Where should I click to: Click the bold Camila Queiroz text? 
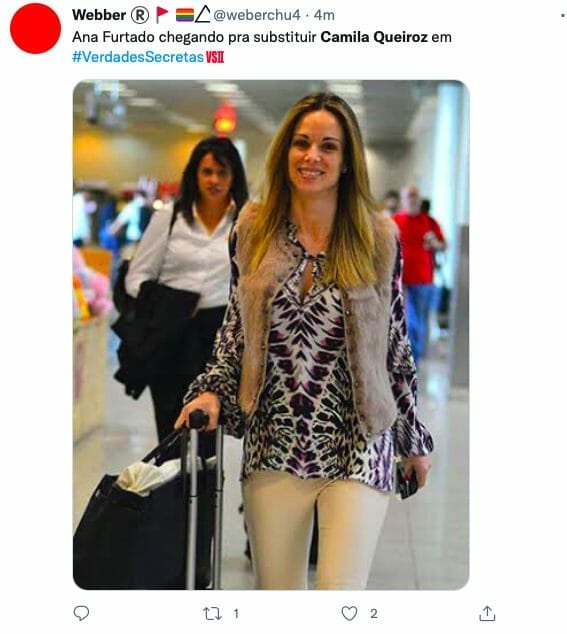(x=374, y=37)
